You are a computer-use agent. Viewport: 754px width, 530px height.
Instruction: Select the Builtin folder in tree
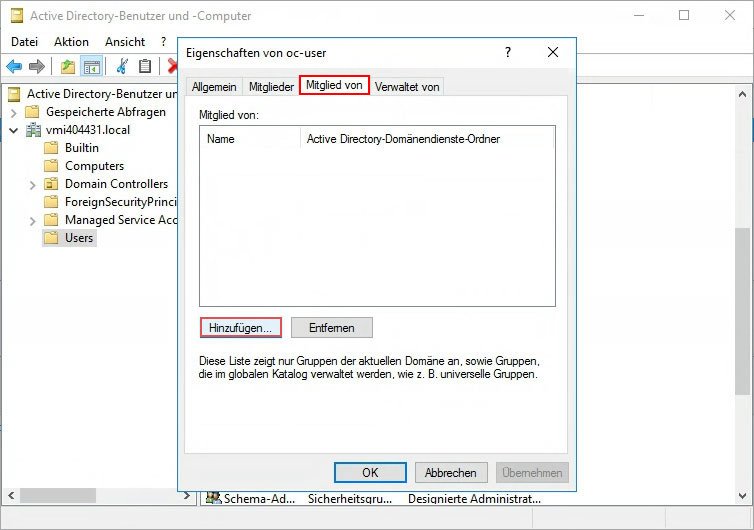81,148
